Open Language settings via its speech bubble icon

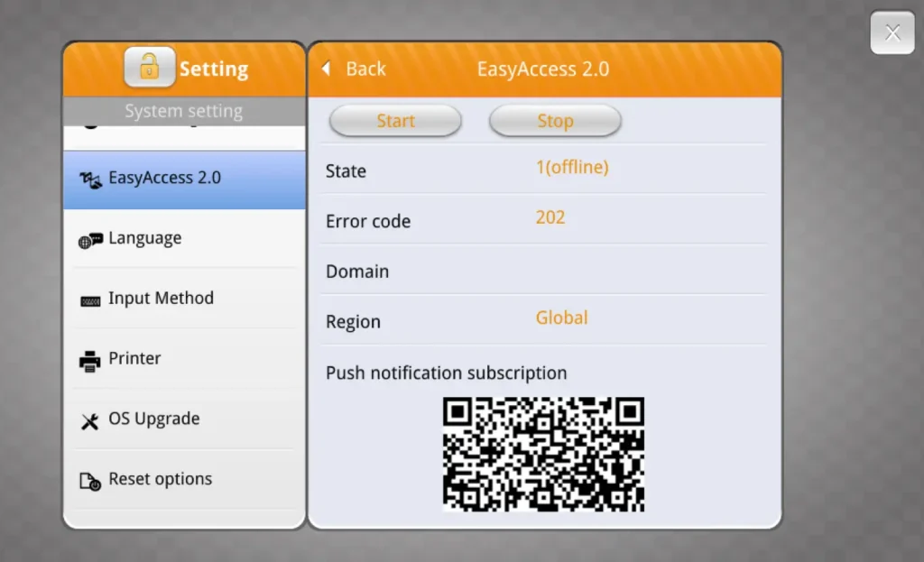[x=90, y=238]
